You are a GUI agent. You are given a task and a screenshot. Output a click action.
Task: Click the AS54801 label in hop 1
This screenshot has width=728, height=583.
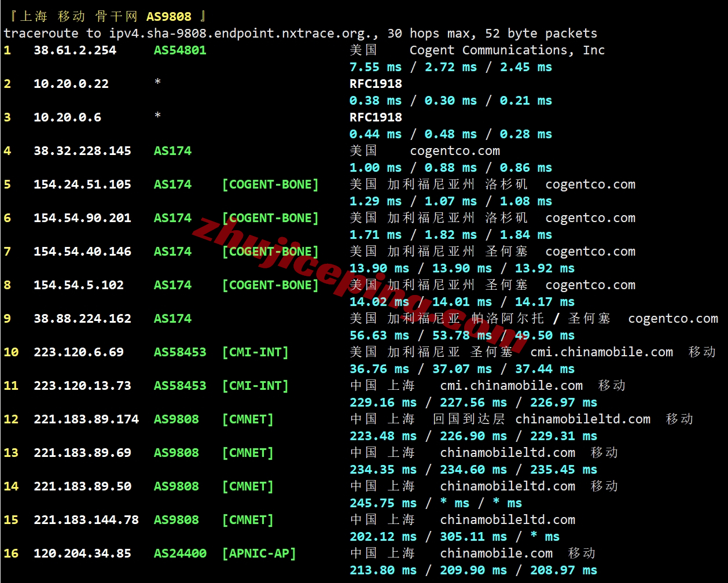click(x=180, y=50)
